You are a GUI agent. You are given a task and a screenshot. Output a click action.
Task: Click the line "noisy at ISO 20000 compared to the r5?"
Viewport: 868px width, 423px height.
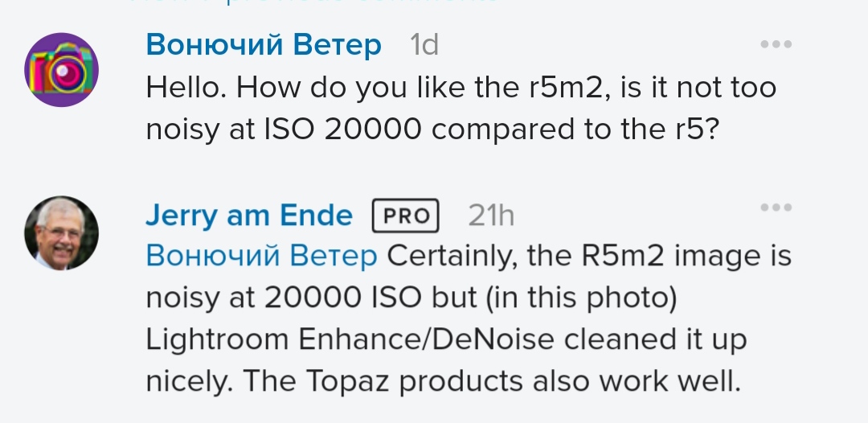[x=432, y=129]
